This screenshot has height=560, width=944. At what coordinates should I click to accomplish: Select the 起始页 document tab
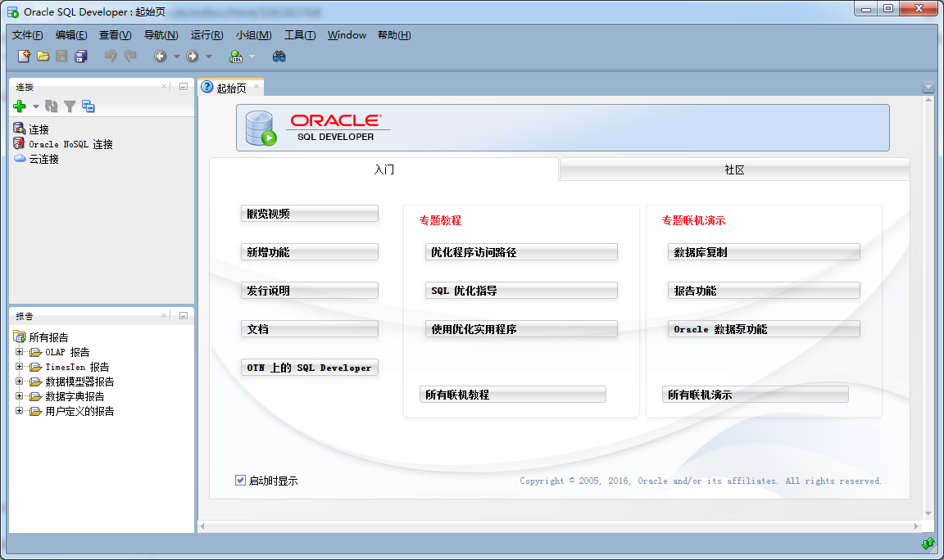pyautogui.click(x=231, y=88)
